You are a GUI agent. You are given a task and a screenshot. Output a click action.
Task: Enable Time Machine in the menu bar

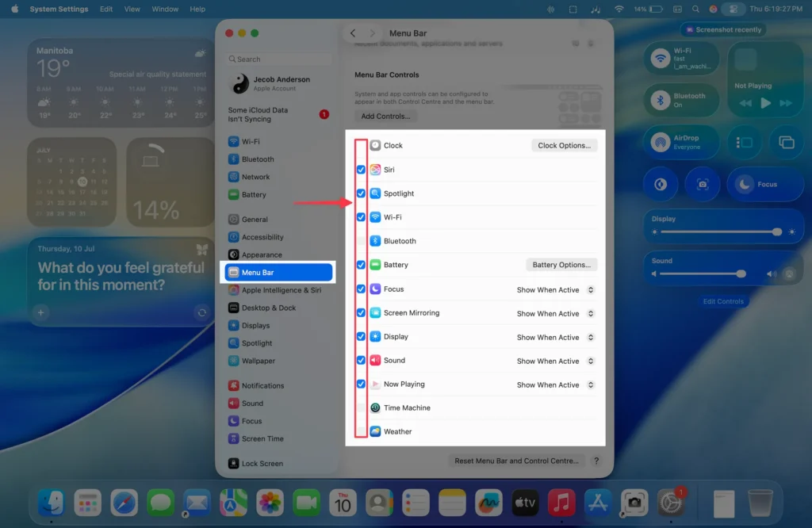pos(361,407)
